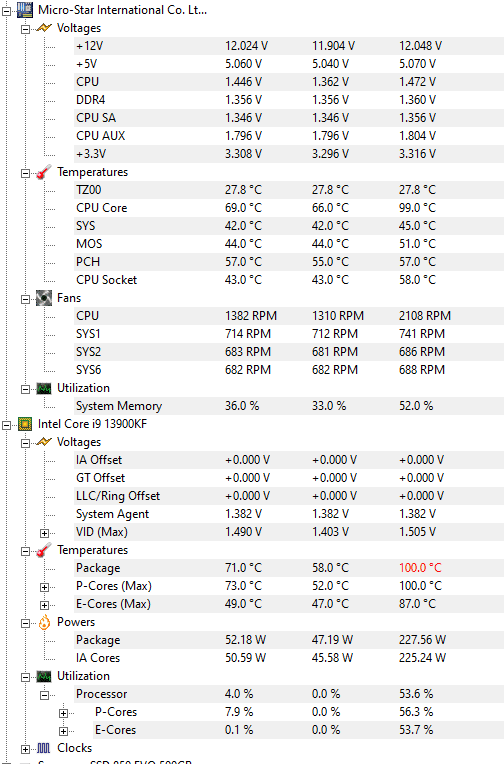Click the motherboard Temperatures thermometer icon

44,172
